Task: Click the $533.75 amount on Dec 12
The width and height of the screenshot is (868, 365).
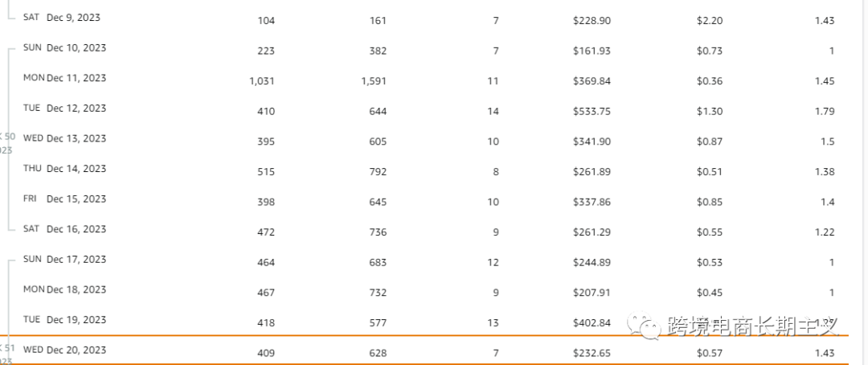Action: click(592, 111)
